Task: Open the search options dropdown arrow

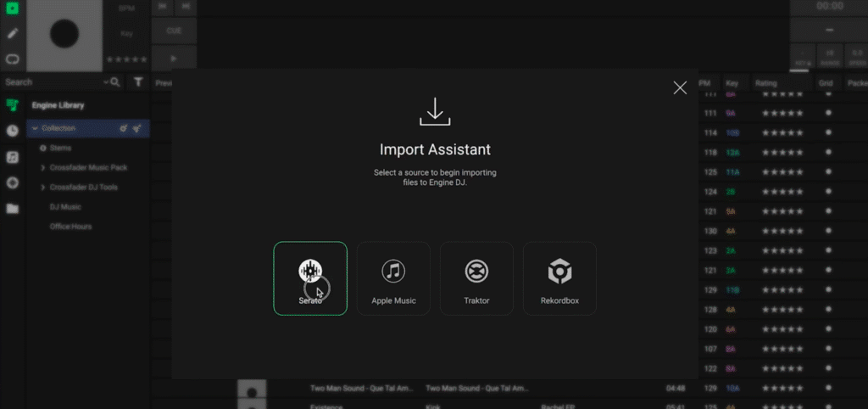Action: pyautogui.click(x=106, y=82)
